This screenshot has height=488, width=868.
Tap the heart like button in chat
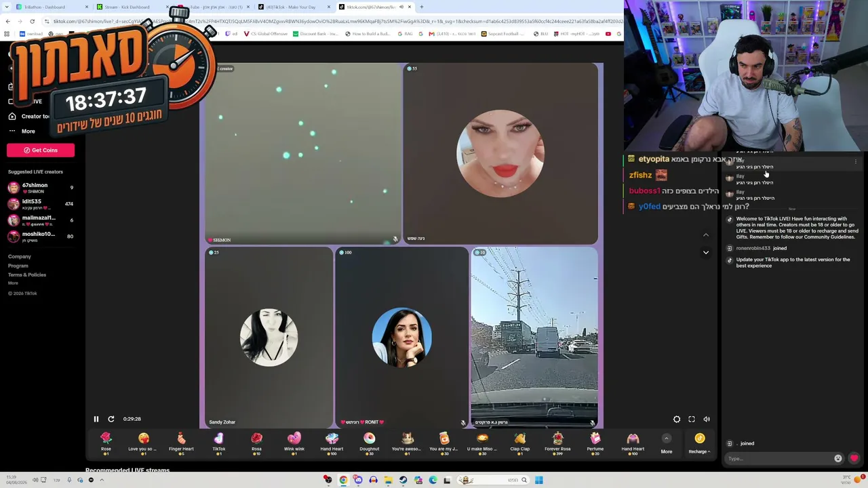point(854,459)
